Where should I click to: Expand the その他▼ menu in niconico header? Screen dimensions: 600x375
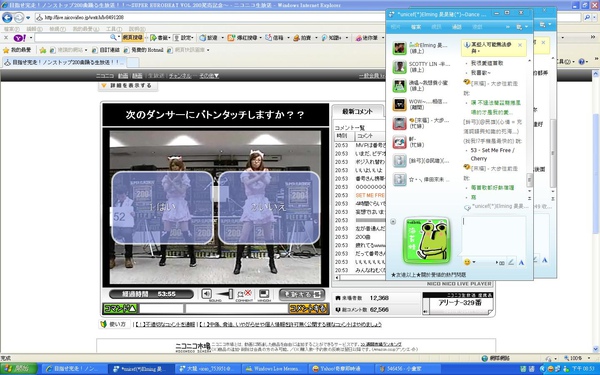click(x=209, y=76)
